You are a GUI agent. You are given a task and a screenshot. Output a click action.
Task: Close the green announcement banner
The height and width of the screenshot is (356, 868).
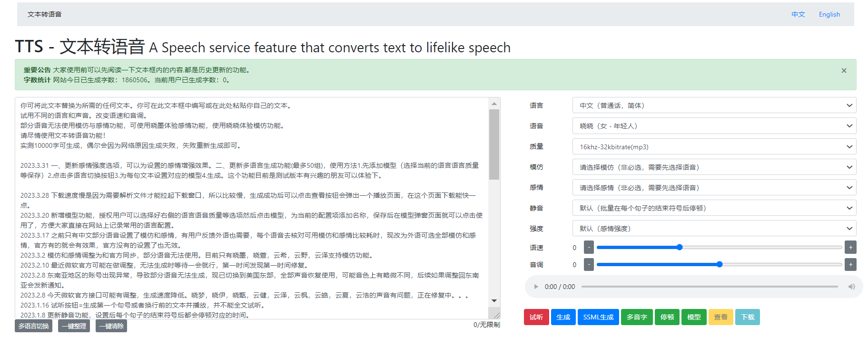844,71
